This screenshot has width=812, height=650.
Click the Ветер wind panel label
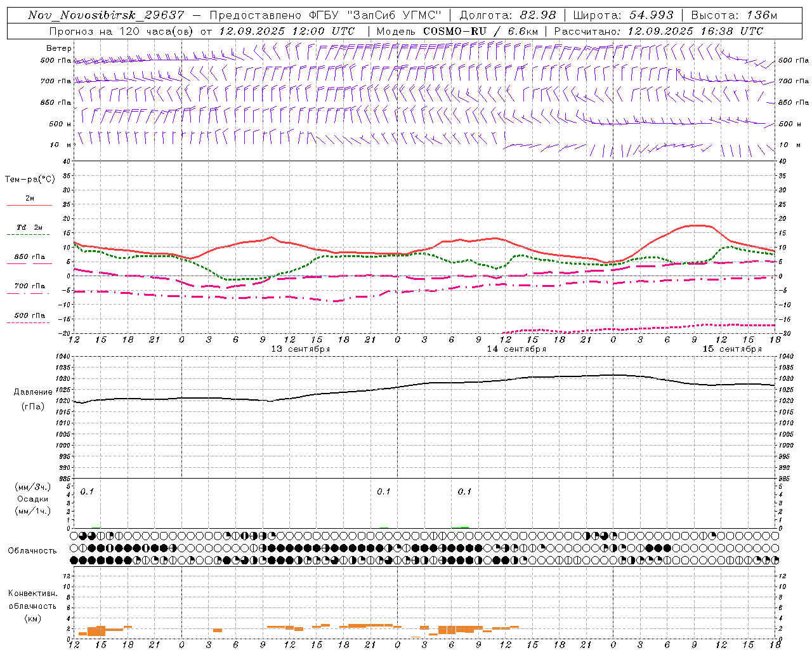click(59, 48)
